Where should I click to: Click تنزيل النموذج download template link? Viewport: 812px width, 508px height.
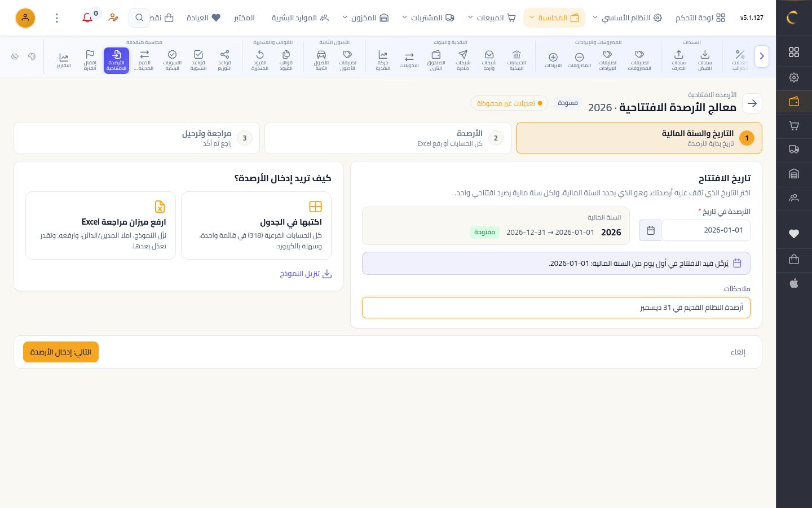pyautogui.click(x=306, y=274)
